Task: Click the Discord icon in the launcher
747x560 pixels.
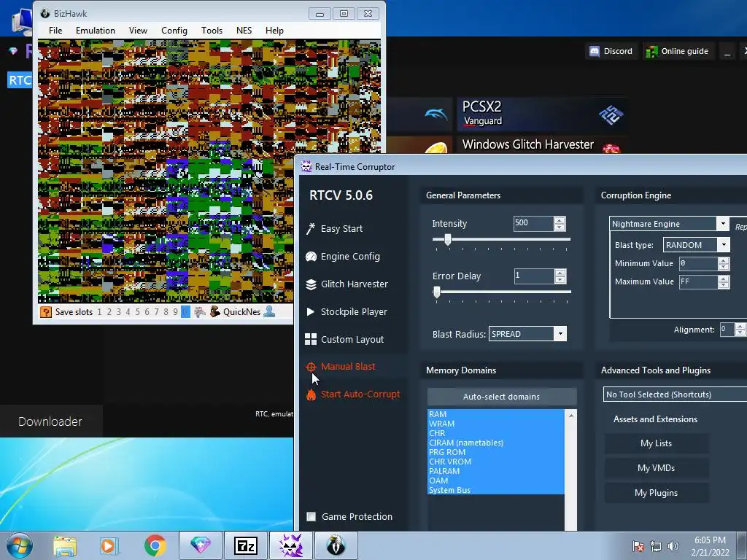Action: (x=595, y=52)
